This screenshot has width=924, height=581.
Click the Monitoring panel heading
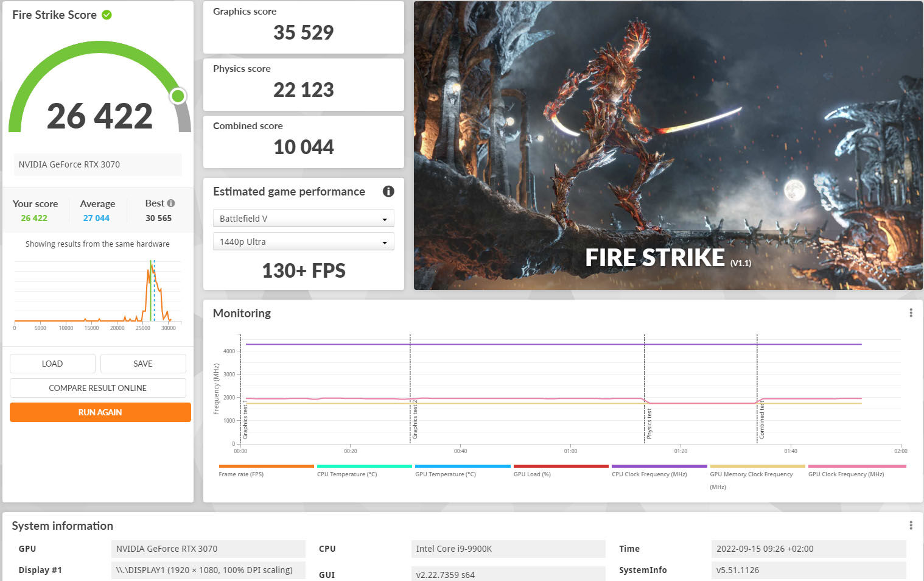click(x=242, y=313)
